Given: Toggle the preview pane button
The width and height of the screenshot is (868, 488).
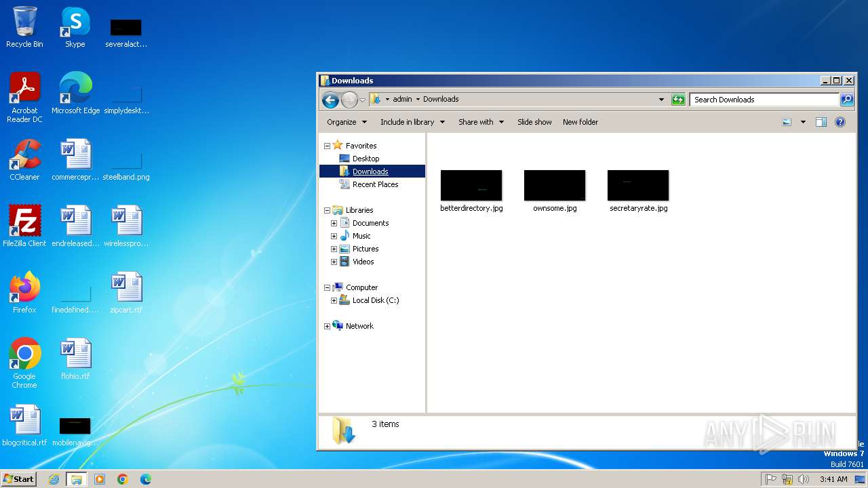Looking at the screenshot, I should coord(821,122).
